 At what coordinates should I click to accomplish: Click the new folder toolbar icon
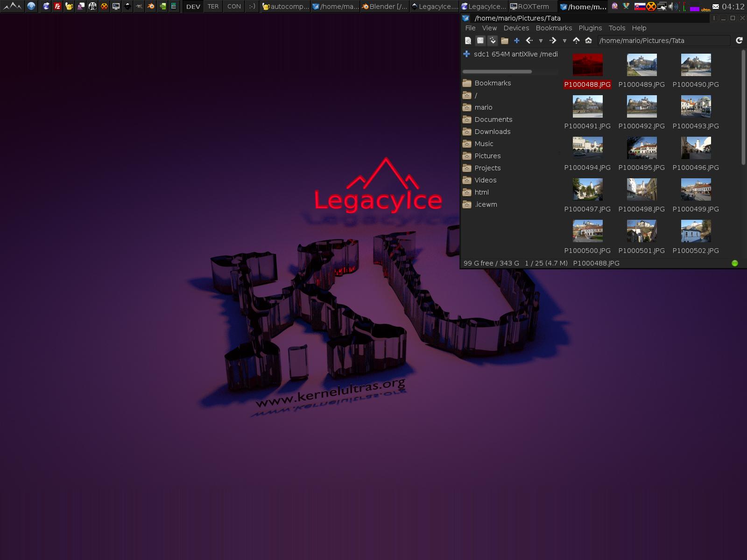504,41
